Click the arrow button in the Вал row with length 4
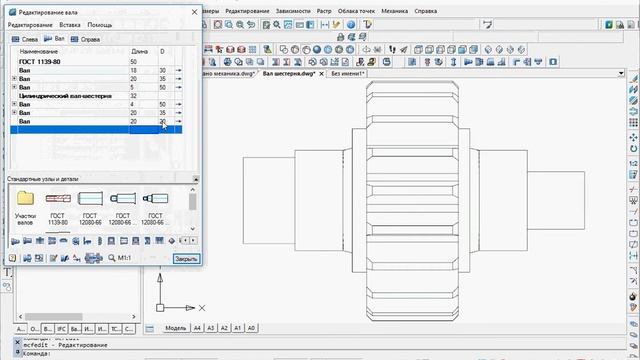640x360 pixels. click(x=178, y=104)
